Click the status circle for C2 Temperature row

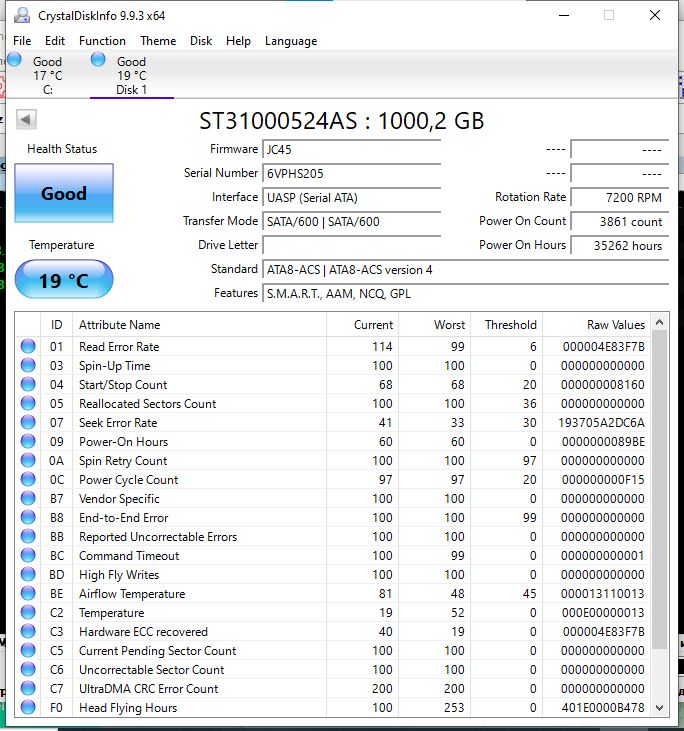click(28, 613)
